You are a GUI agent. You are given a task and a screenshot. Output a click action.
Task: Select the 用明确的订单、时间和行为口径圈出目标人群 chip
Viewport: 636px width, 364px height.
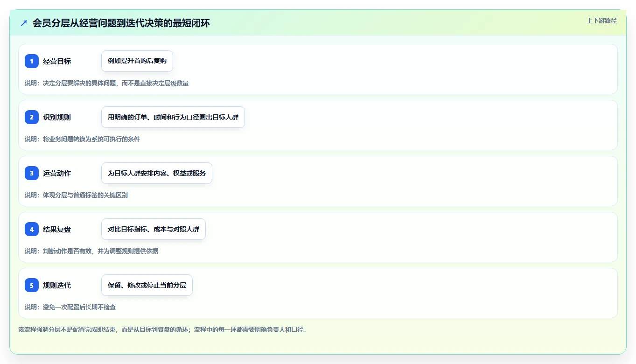(173, 117)
